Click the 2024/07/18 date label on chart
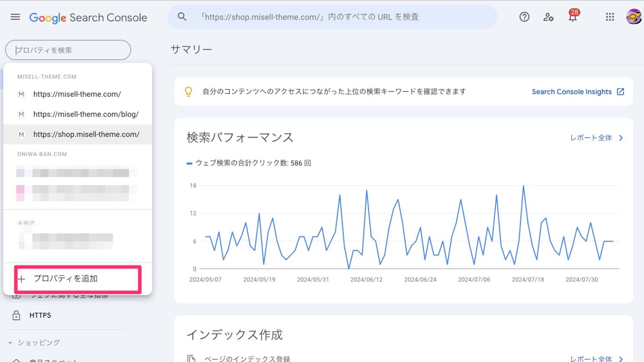Image resolution: width=644 pixels, height=362 pixels. click(528, 279)
